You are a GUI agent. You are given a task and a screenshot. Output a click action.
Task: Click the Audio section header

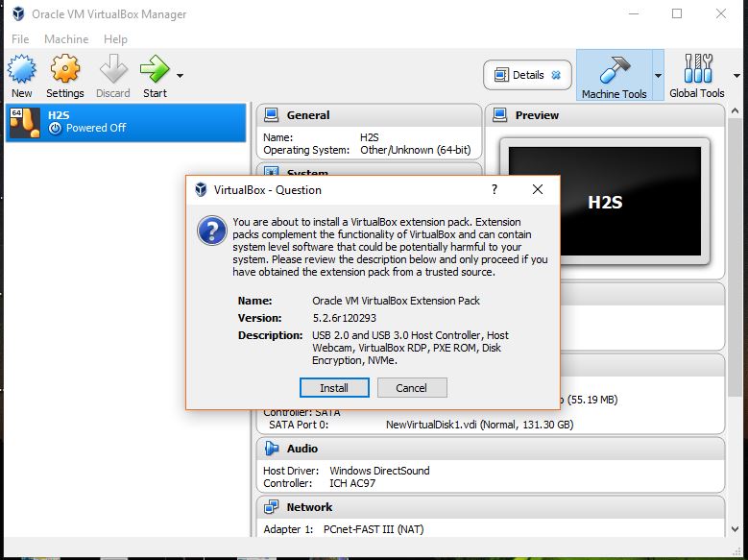pos(491,449)
